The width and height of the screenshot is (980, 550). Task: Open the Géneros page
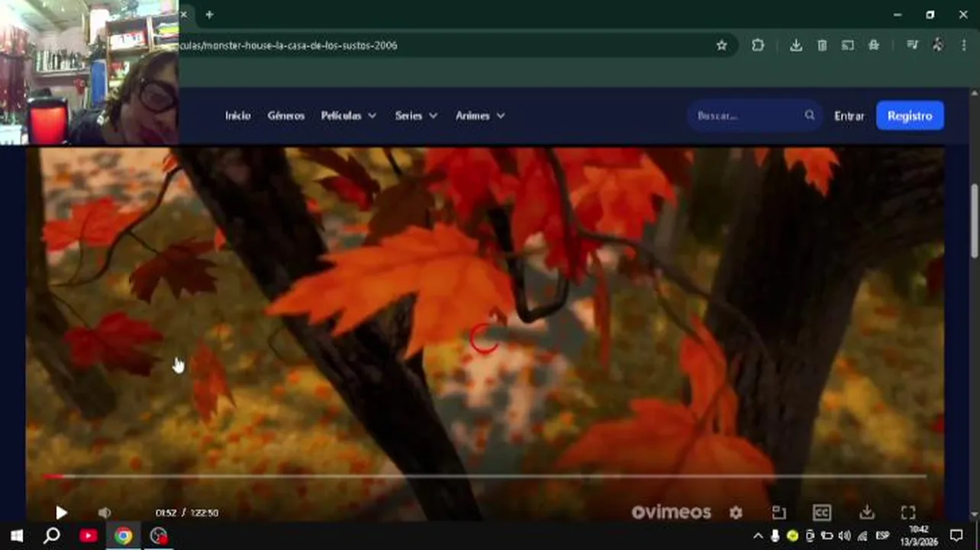286,115
